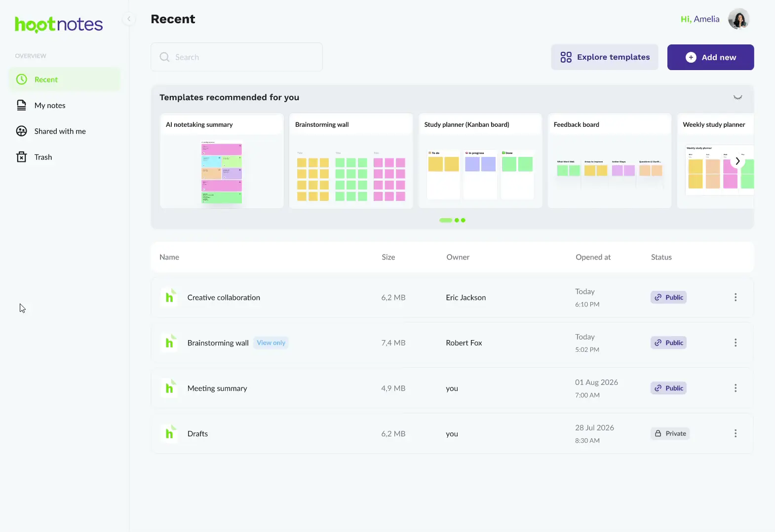Image resolution: width=775 pixels, height=532 pixels.
Task: Click the Explore templates button
Action: [605, 57]
